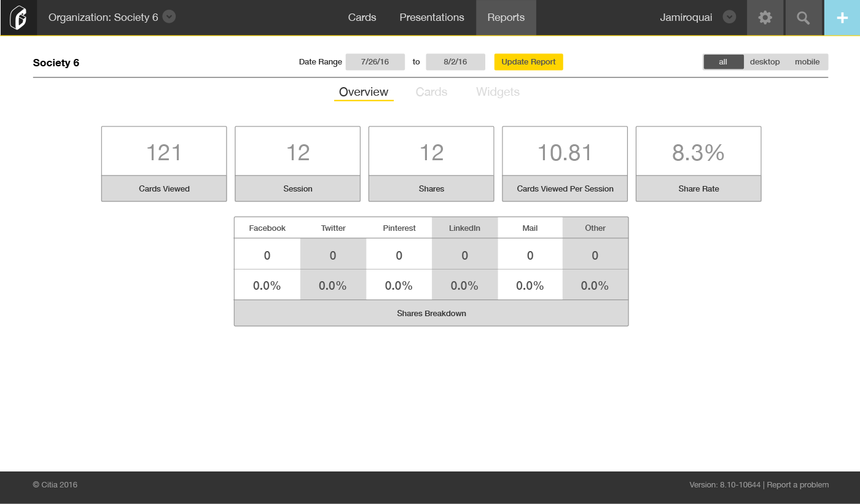Screen dimensions: 860x504
Task: Click the Session stat label
Action: [298, 188]
